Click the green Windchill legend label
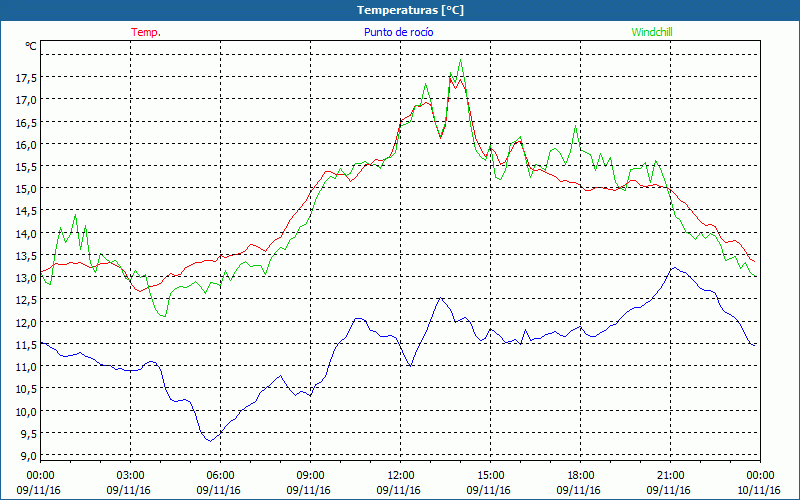Screen dimensions: 800x500 tap(652, 32)
